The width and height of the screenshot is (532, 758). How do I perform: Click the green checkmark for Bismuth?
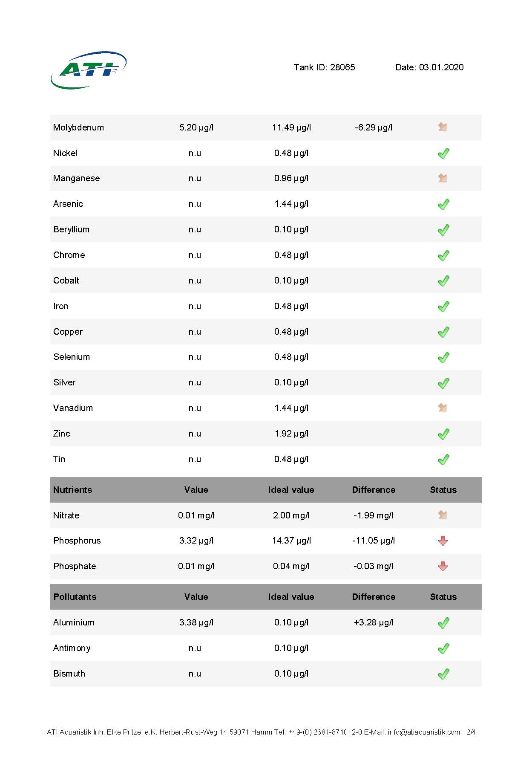click(443, 674)
